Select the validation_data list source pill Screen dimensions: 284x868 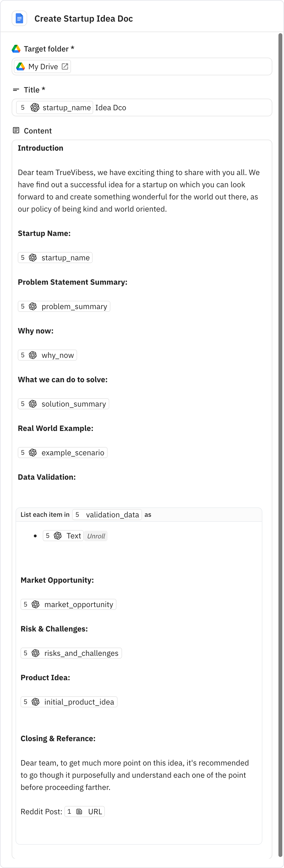(107, 515)
